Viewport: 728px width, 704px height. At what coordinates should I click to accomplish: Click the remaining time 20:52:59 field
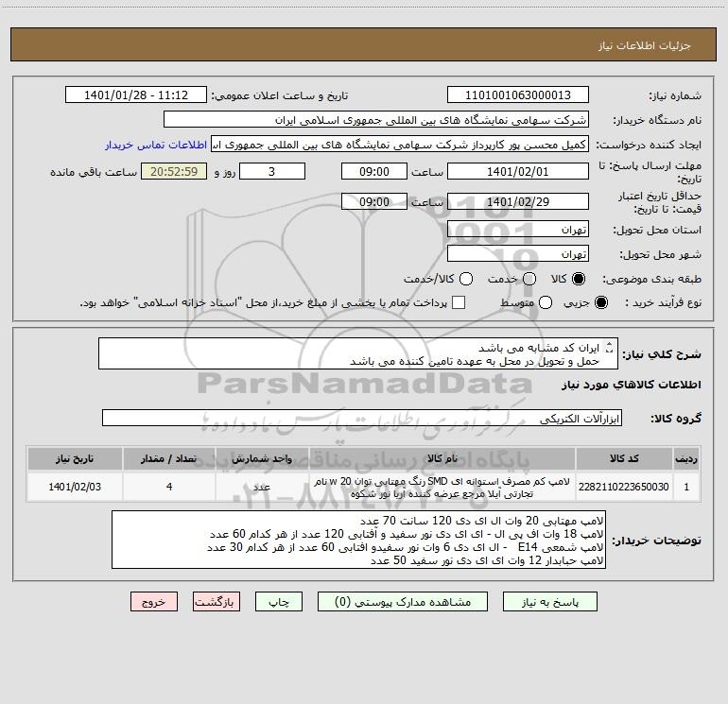(x=174, y=171)
